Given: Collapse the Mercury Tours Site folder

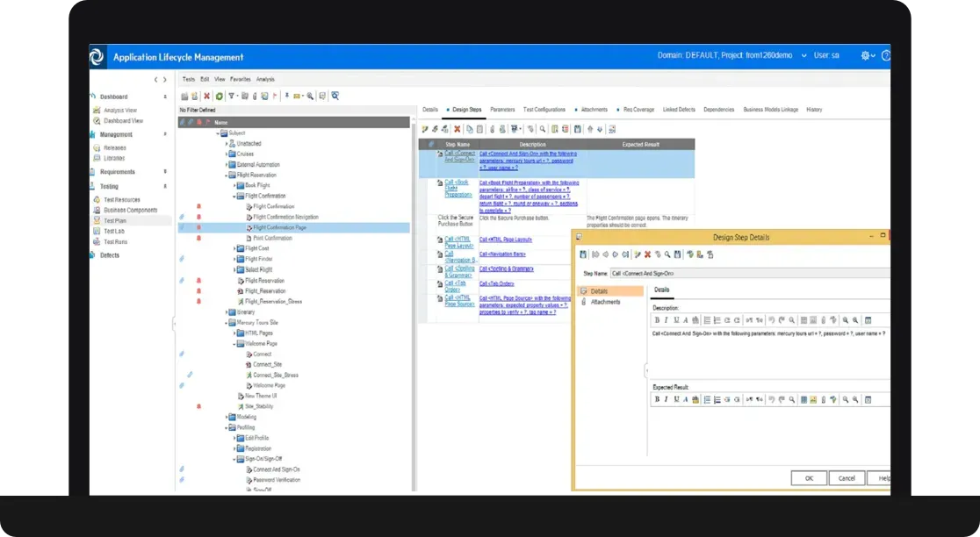Looking at the screenshot, I should 227,323.
